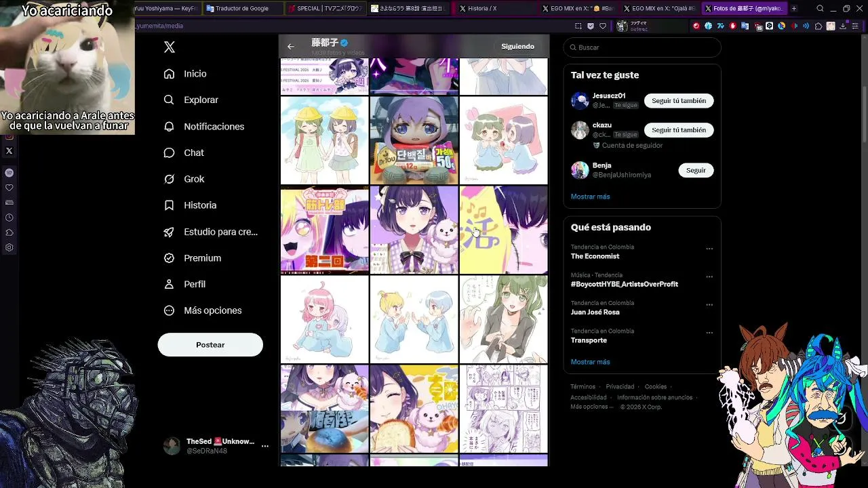
Task: Open the Explorar section
Action: point(191,100)
